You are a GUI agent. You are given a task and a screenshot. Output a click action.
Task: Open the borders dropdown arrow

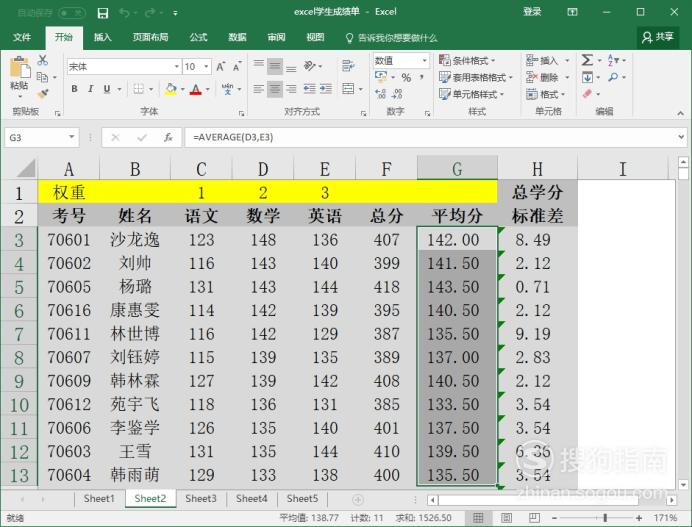[151, 89]
